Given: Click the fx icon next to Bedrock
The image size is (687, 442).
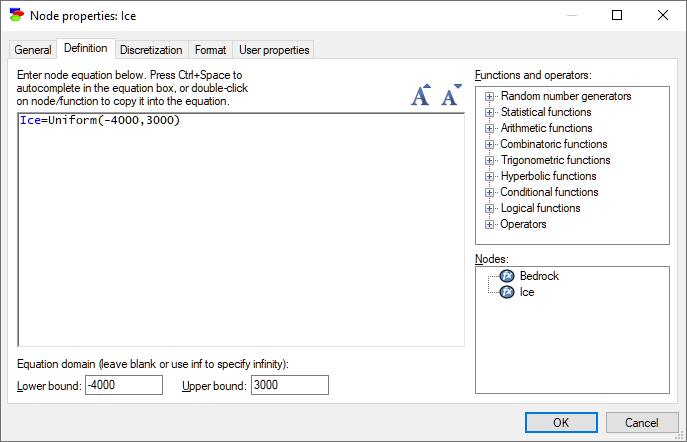Looking at the screenshot, I should coord(507,276).
